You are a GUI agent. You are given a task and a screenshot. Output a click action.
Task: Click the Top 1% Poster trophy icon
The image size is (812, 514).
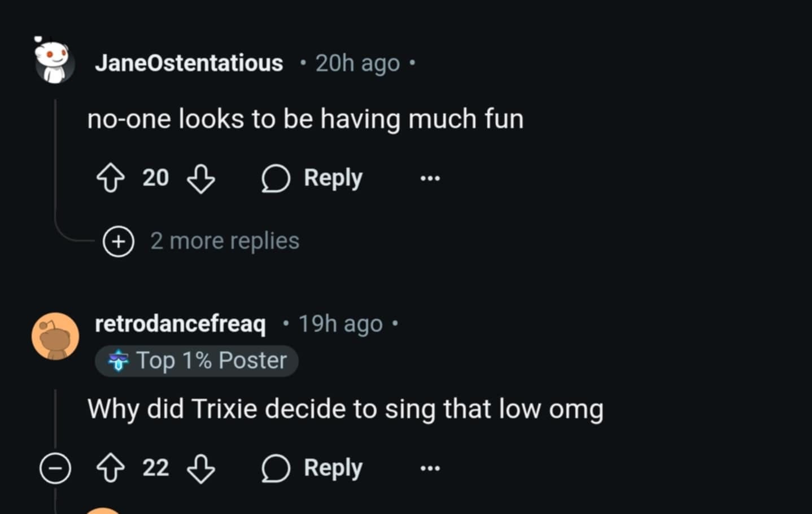click(118, 361)
